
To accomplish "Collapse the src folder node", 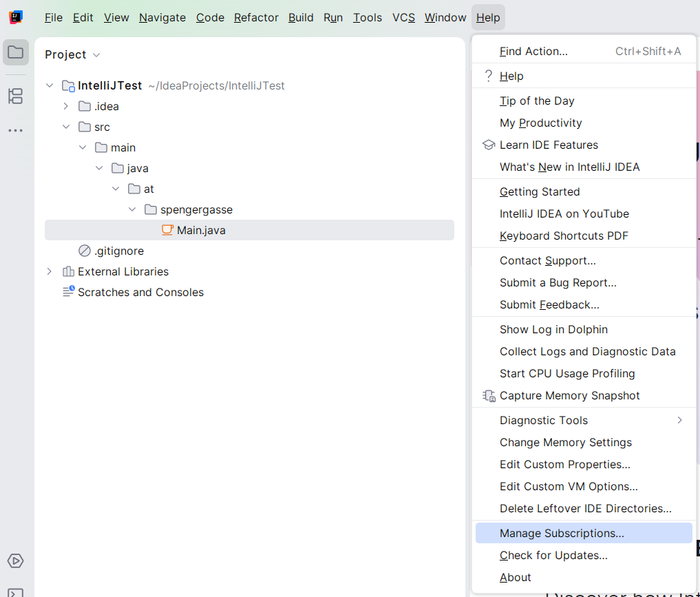I will [66, 127].
